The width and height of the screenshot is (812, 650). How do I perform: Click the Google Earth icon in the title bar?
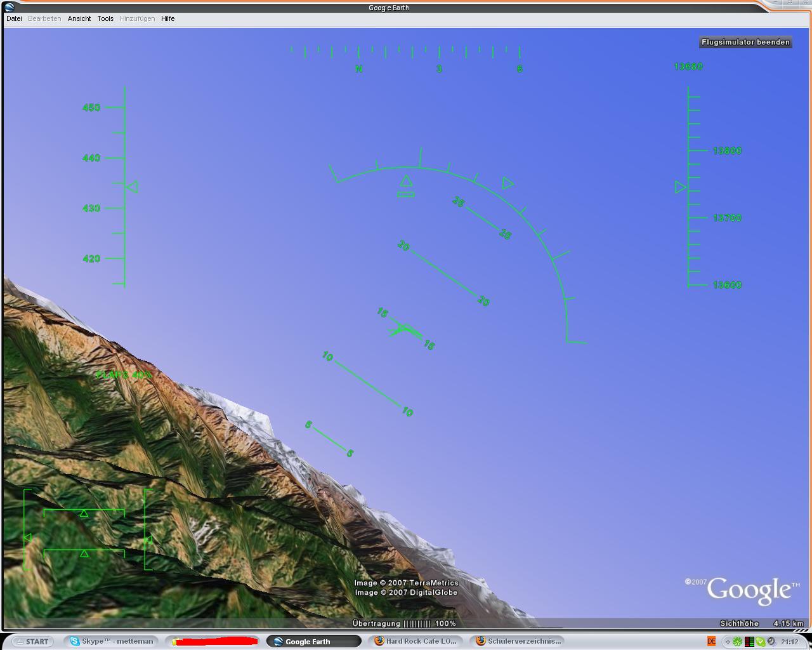10,8
